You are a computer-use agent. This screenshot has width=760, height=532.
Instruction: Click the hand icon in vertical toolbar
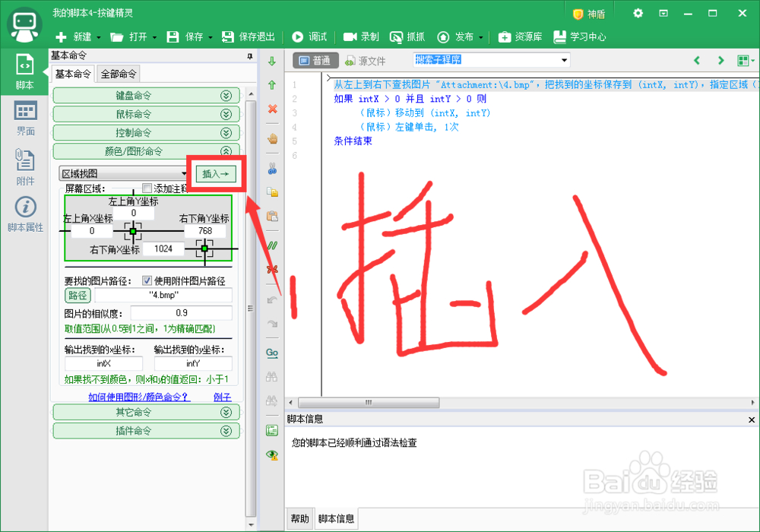272,139
